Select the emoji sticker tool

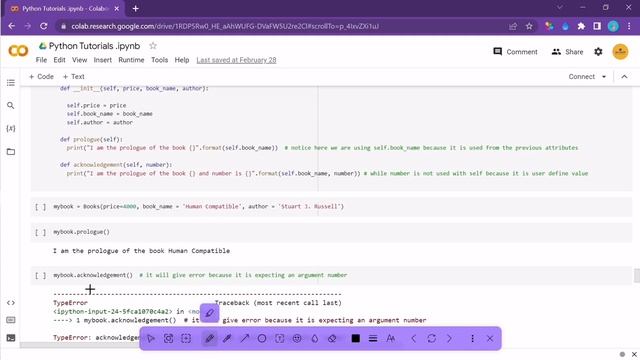coord(297,338)
